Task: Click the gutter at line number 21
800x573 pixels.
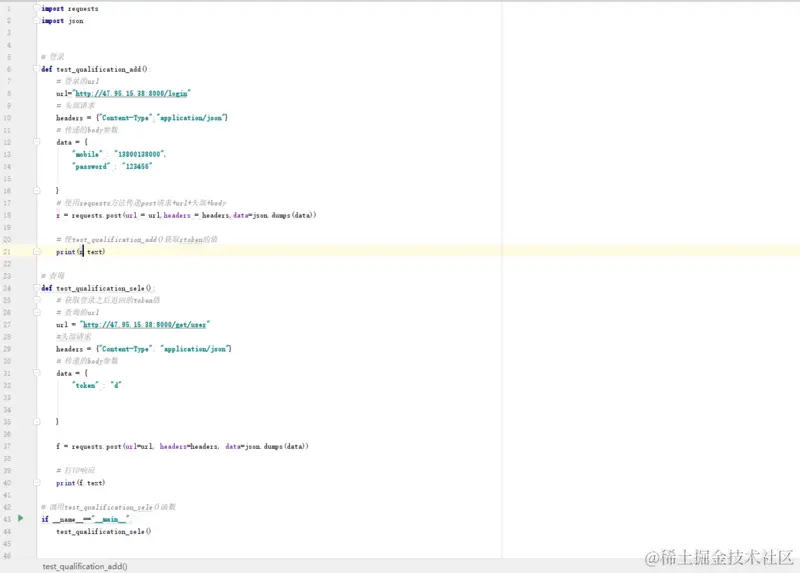Action: (x=7, y=252)
